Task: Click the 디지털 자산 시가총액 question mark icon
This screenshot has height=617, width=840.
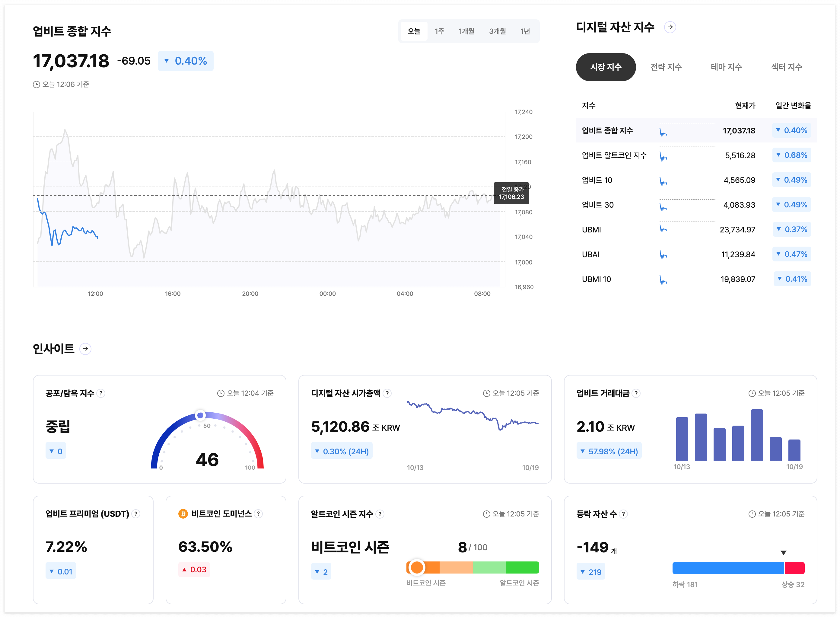Action: [387, 393]
